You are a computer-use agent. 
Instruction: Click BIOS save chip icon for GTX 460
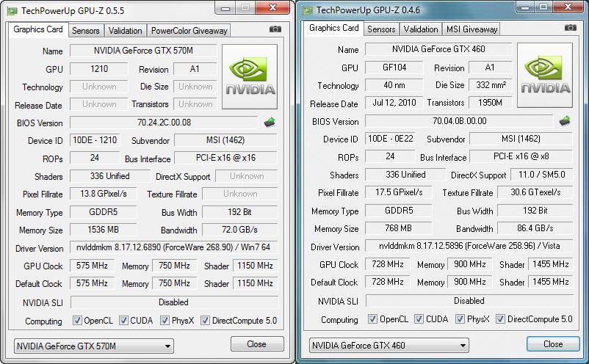click(565, 121)
